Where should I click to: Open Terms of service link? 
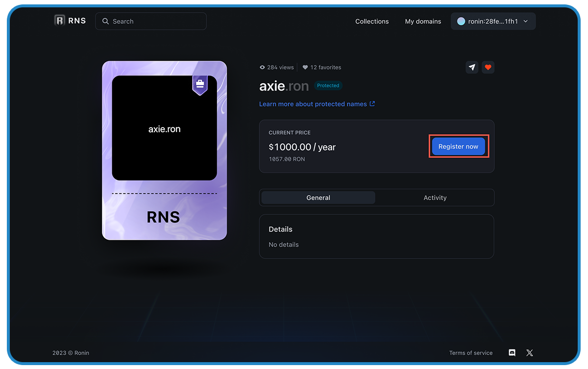(x=471, y=353)
